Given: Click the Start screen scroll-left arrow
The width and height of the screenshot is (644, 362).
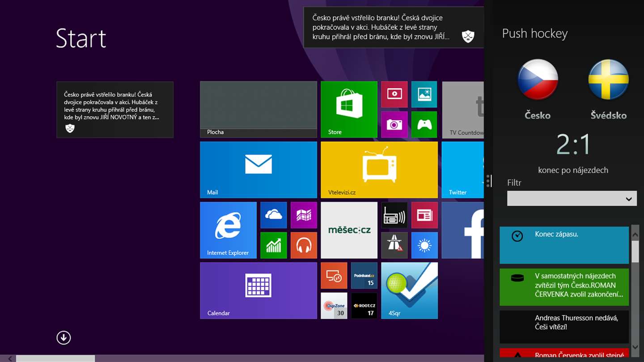Looking at the screenshot, I should tap(10, 358).
